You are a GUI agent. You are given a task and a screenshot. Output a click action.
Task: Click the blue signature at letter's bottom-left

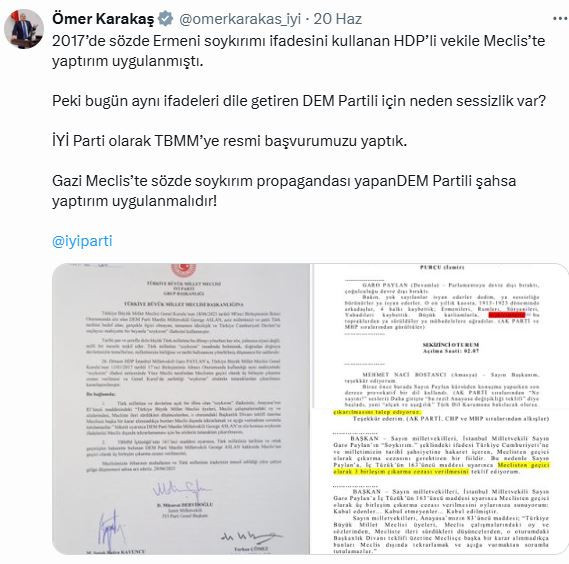click(109, 530)
